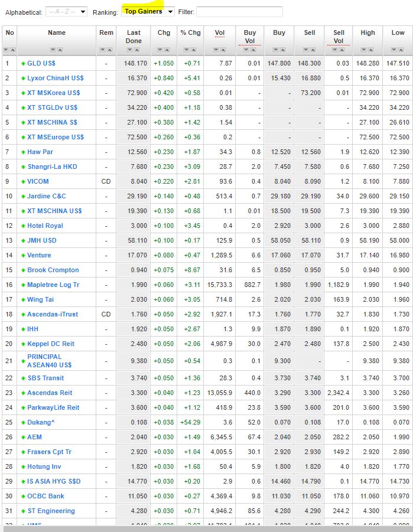
Task: Open Dukang^ stock link
Action: [41, 422]
